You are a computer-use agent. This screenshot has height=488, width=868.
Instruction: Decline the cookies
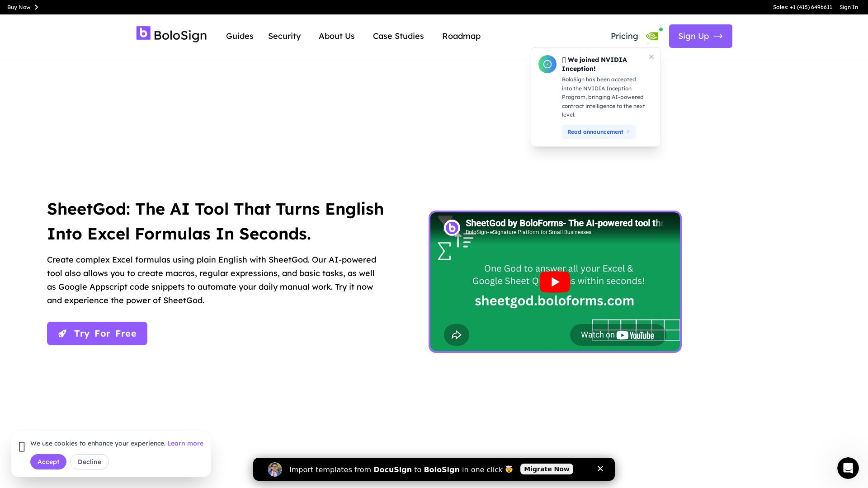point(90,462)
